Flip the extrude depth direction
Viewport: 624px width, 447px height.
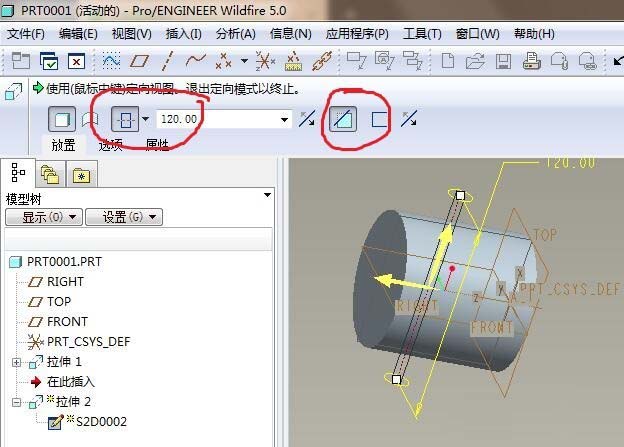[x=307, y=119]
